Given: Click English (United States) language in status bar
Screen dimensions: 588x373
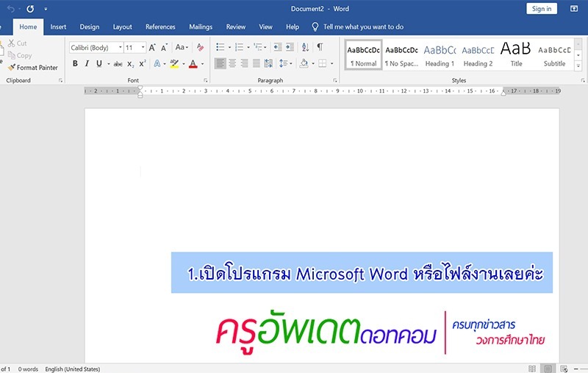Looking at the screenshot, I should tap(73, 369).
